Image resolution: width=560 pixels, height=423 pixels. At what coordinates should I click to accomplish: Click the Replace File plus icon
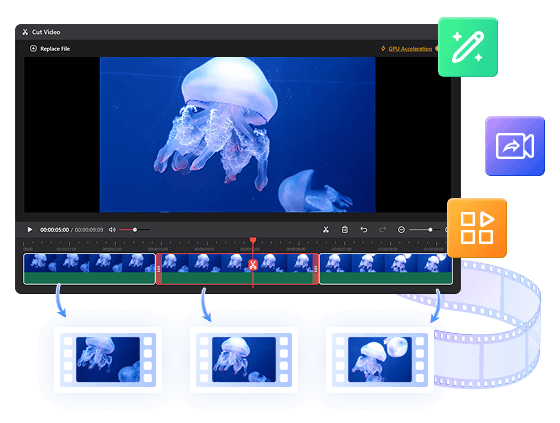point(33,49)
